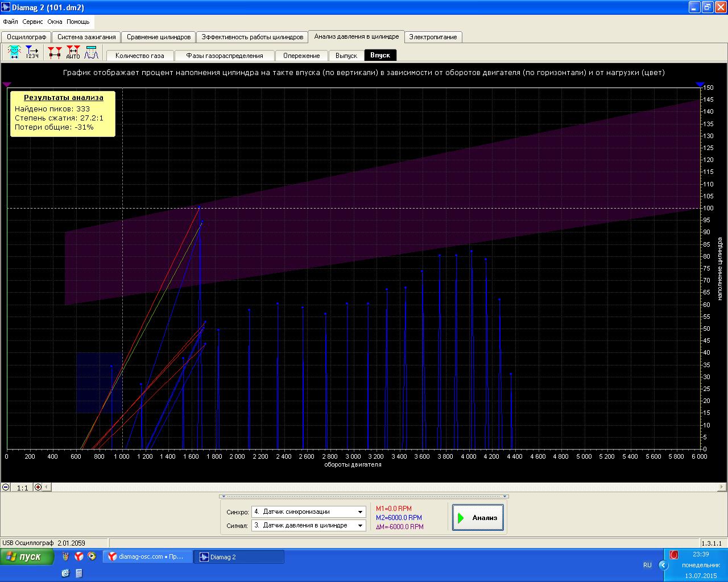Click the 1:1 zoom reset label
Screen dimensions: 728x582
22,488
